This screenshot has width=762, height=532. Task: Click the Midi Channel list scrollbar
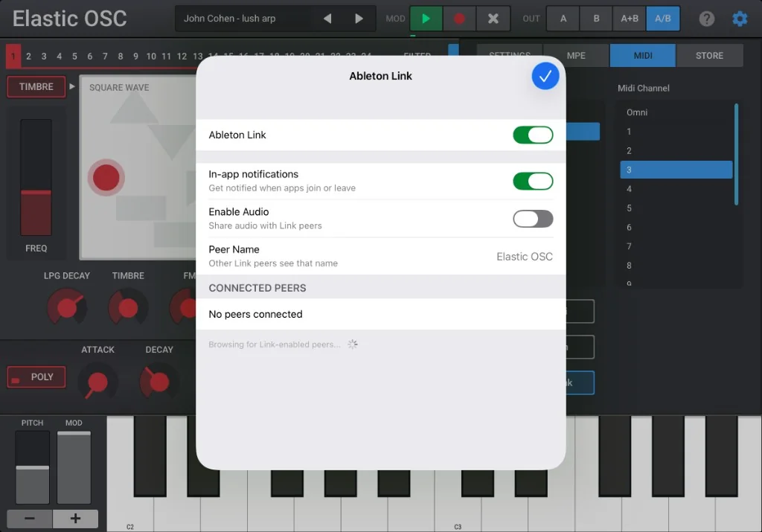click(x=736, y=155)
